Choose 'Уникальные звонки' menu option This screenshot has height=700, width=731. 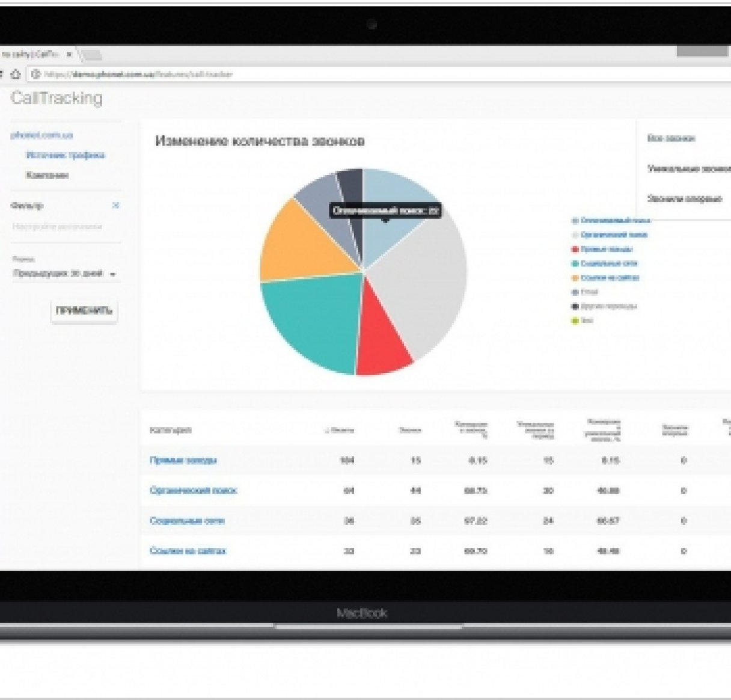(688, 169)
